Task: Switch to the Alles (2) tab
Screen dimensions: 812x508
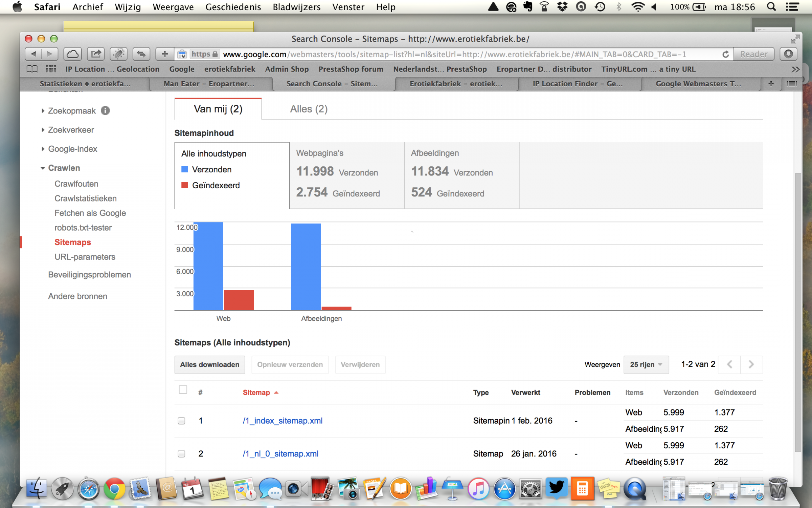Action: coord(309,109)
